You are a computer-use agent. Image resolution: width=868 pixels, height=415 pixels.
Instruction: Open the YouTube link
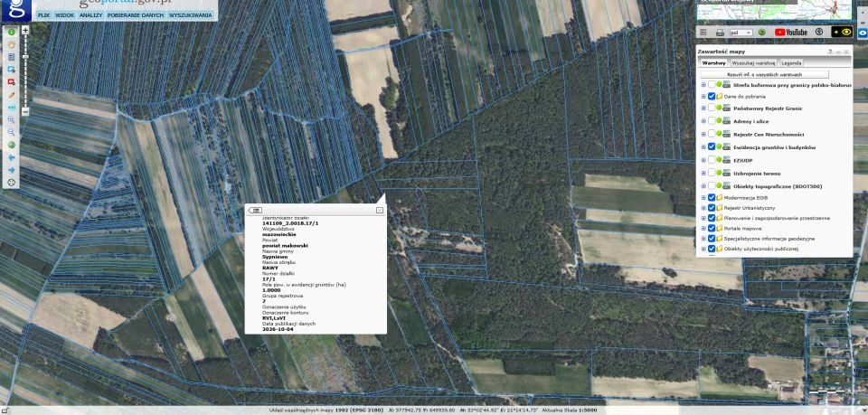[x=790, y=33]
